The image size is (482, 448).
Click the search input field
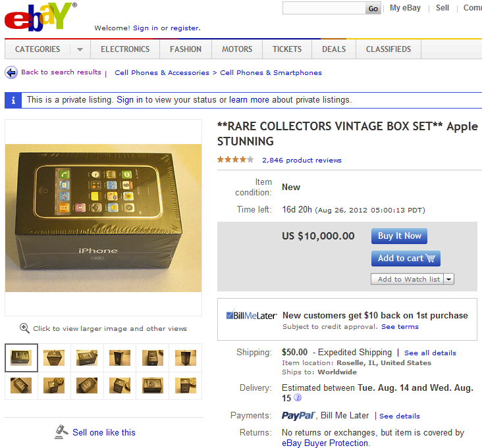point(324,8)
